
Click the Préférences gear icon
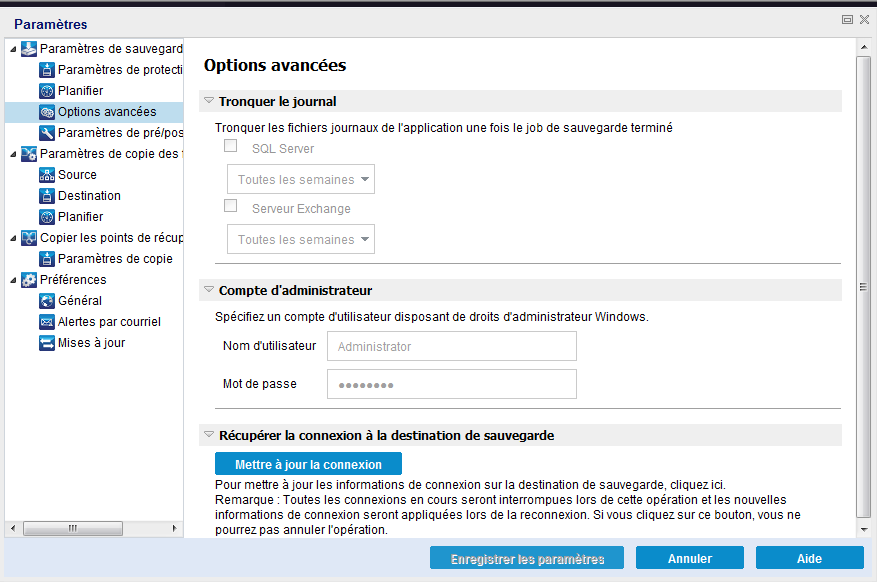click(29, 279)
